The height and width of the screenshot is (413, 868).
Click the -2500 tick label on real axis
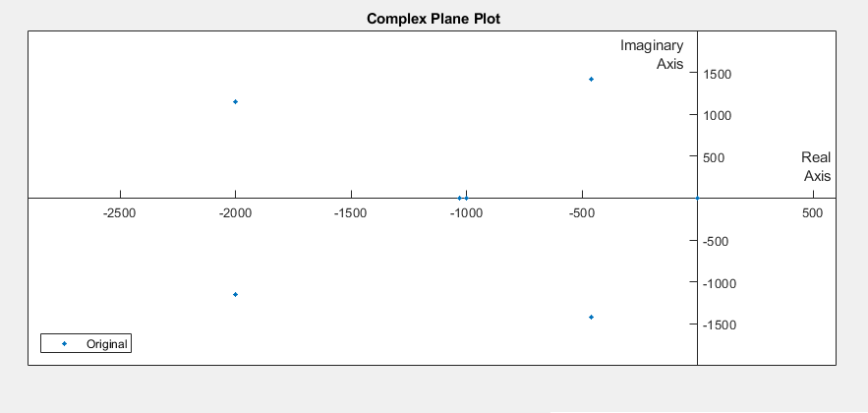[x=119, y=213]
